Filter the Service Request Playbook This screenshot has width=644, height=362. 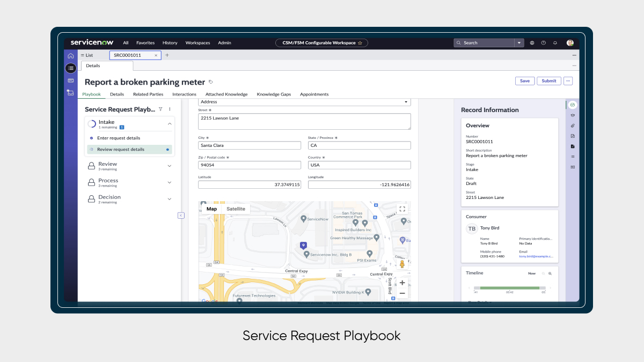(160, 109)
